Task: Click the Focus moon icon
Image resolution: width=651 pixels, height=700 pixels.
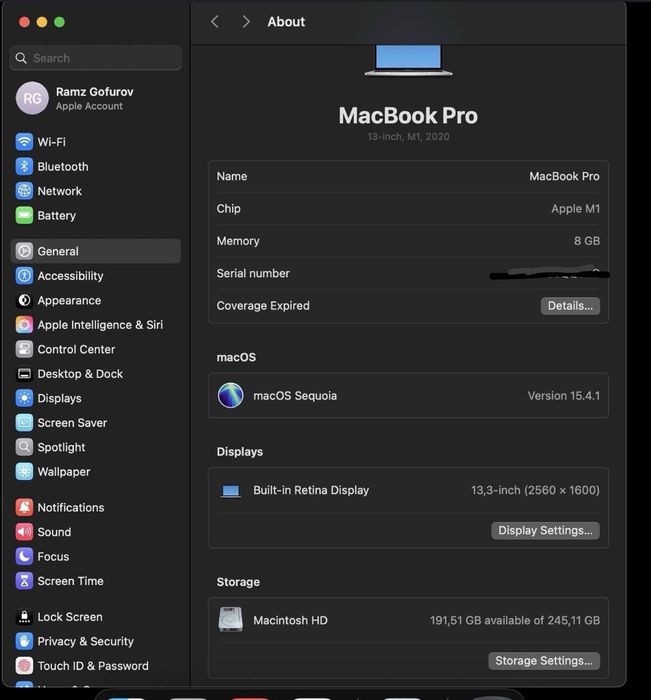Action: coord(24,557)
